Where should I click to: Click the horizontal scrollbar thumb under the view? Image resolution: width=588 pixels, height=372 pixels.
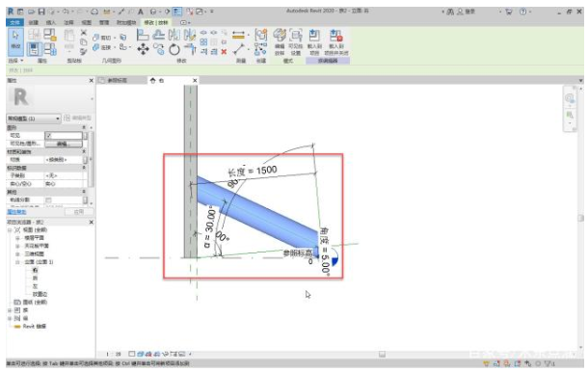(382, 354)
